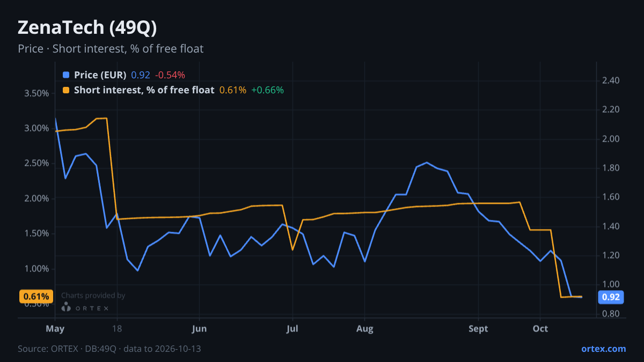
Task: Click the 1.50% left axis label
Action: click(x=36, y=234)
